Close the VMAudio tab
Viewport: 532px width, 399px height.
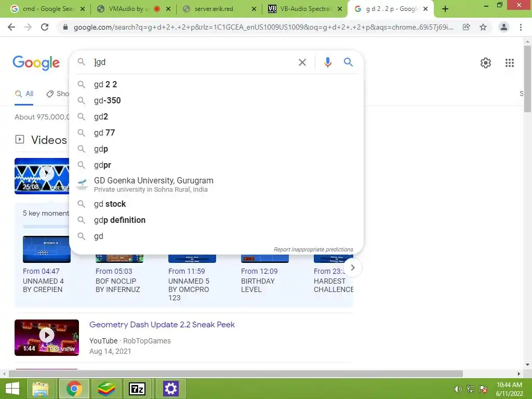(168, 9)
